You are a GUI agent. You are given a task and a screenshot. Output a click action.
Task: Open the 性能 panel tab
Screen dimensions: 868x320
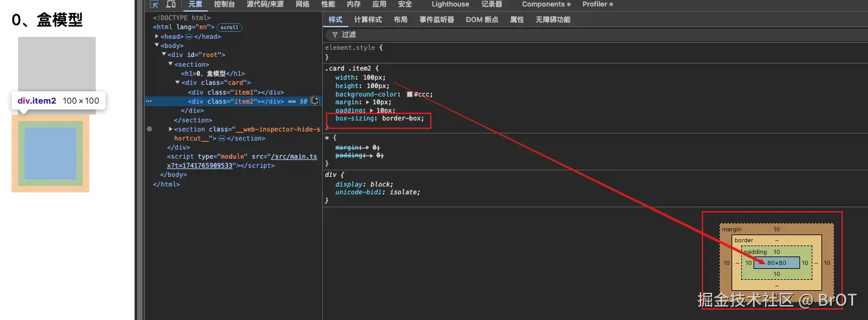pos(328,5)
